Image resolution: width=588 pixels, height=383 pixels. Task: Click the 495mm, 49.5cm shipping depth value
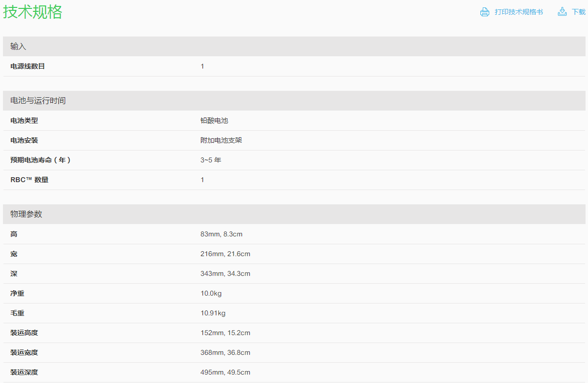(225, 372)
